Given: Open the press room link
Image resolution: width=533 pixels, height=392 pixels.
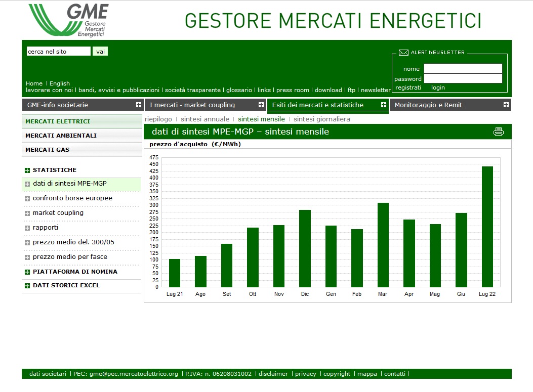Looking at the screenshot, I should (293, 90).
